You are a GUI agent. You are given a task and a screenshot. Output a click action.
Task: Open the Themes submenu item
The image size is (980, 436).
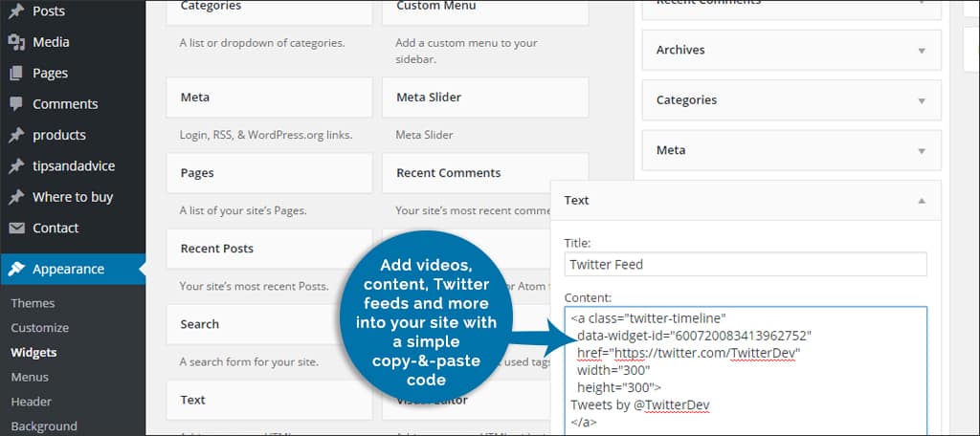[33, 303]
